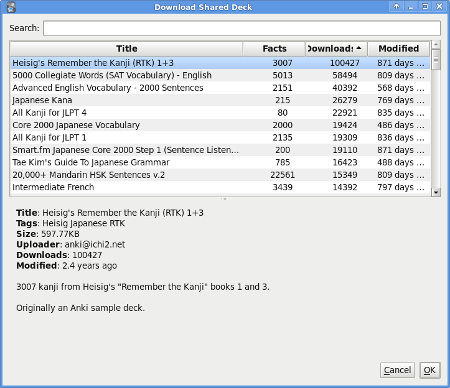Minimize the Download Shared Deck window
The image size is (450, 388).
tap(411, 7)
